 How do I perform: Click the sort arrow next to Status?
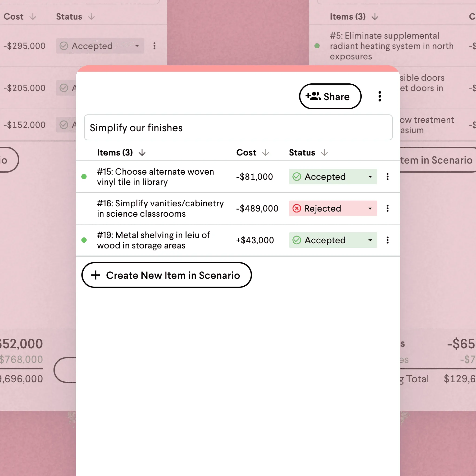point(324,152)
